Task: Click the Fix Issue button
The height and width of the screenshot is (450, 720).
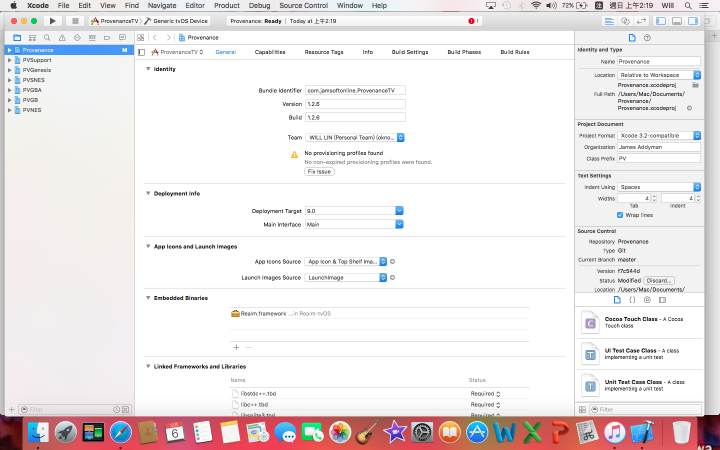Action: pyautogui.click(x=319, y=172)
